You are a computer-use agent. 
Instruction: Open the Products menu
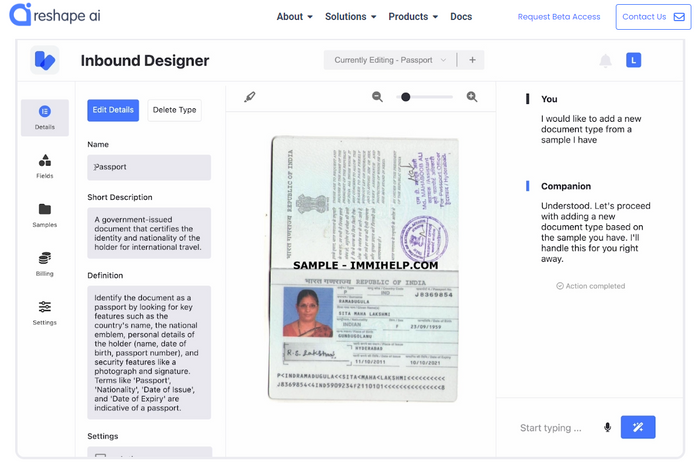413,17
